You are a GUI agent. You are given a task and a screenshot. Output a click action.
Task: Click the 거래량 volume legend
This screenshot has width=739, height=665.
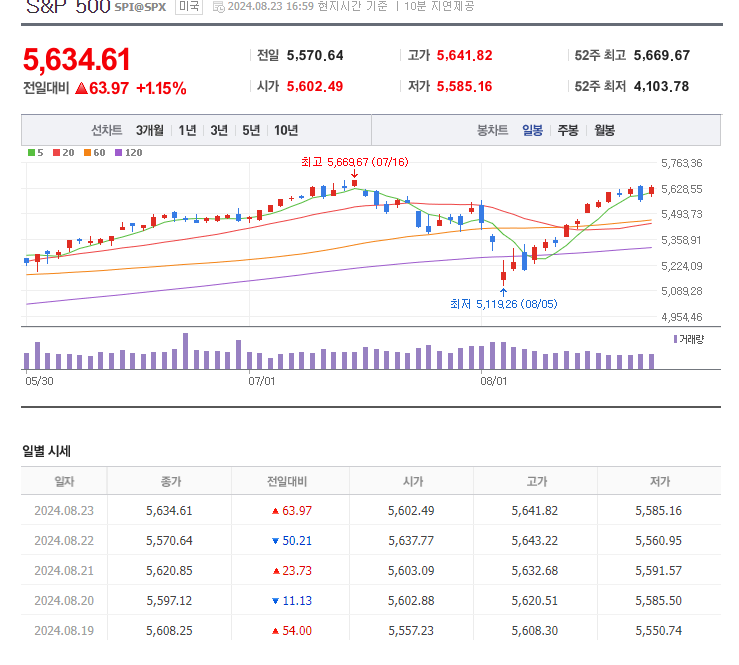point(689,339)
